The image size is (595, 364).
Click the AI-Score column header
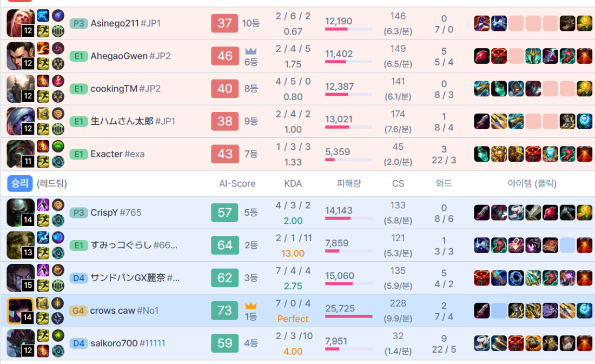(x=237, y=183)
